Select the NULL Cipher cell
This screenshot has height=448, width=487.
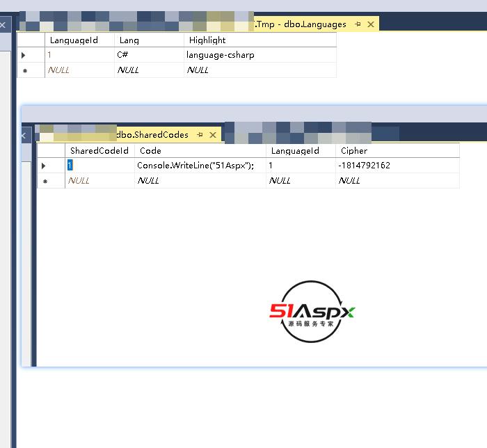pos(397,181)
